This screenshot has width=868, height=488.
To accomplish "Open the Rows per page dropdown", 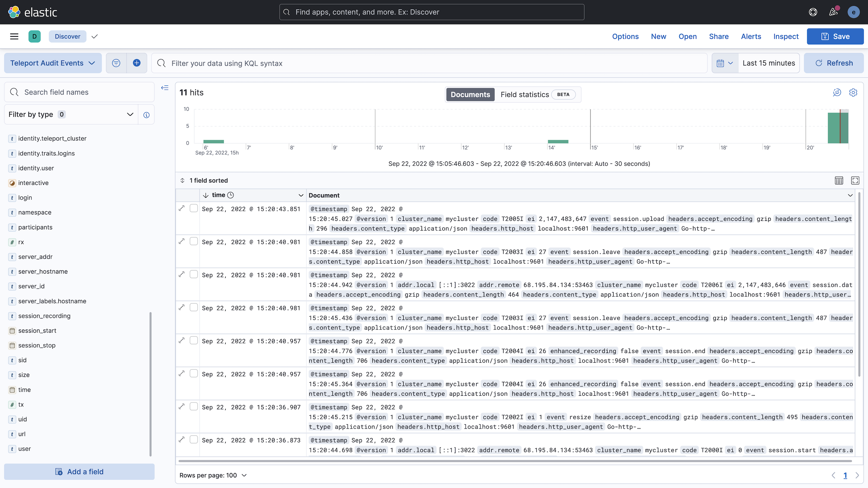I will (213, 475).
